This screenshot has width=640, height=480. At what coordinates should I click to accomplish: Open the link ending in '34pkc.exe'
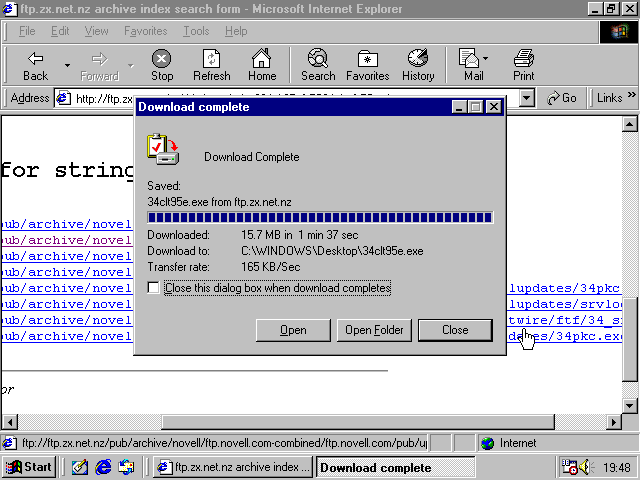pyautogui.click(x=565, y=336)
